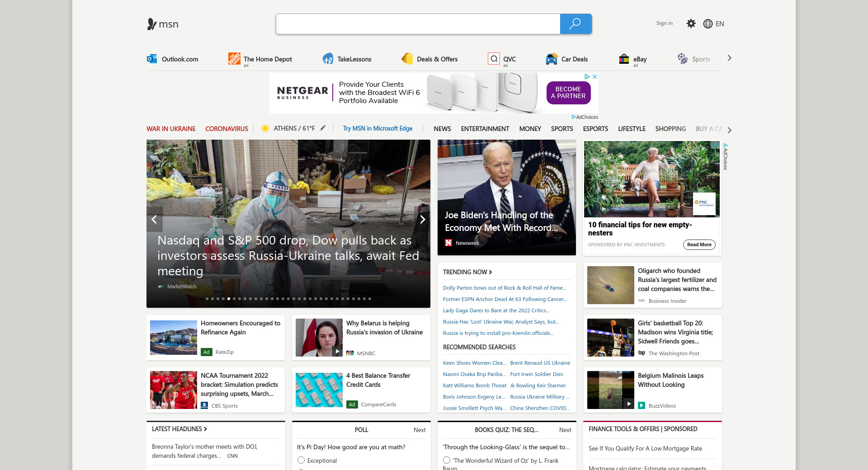Image resolution: width=868 pixels, height=470 pixels.
Task: Open the Entertainment menu tab
Action: point(485,129)
